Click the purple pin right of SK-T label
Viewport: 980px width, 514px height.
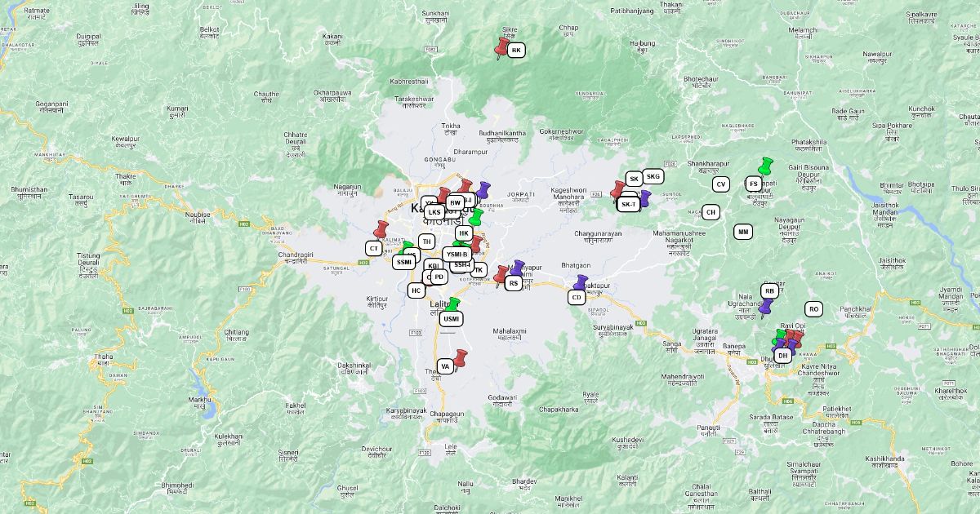tap(644, 200)
